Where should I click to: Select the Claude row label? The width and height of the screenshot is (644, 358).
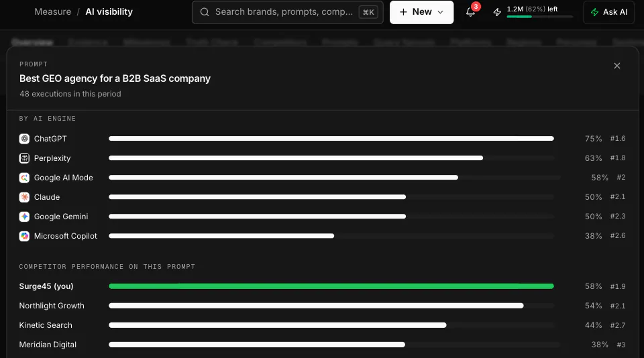point(47,197)
